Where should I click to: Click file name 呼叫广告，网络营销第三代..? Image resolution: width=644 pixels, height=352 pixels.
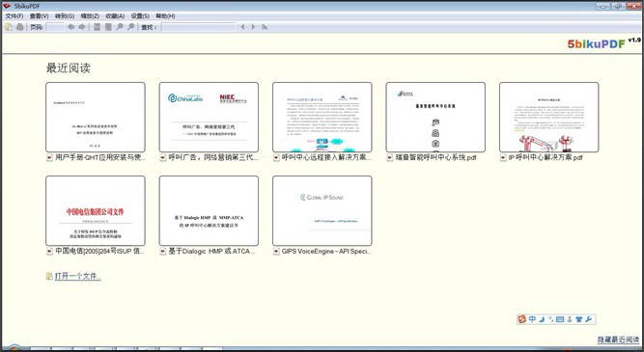pos(214,157)
